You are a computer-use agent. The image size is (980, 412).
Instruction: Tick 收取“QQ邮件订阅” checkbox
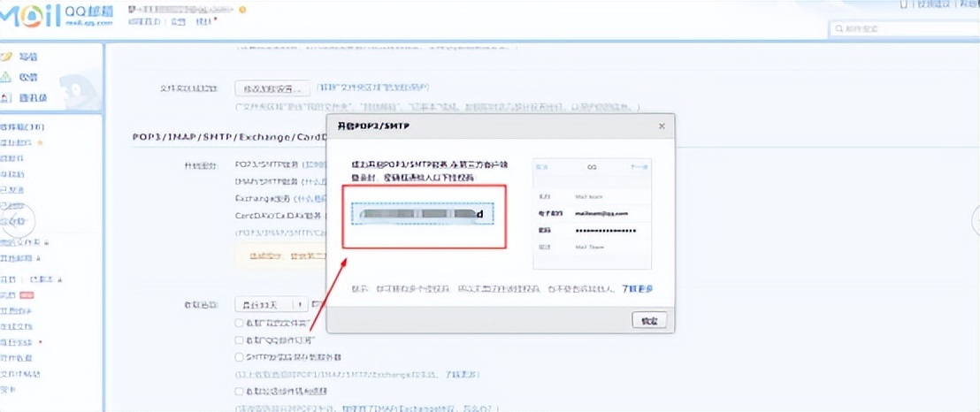click(x=239, y=340)
